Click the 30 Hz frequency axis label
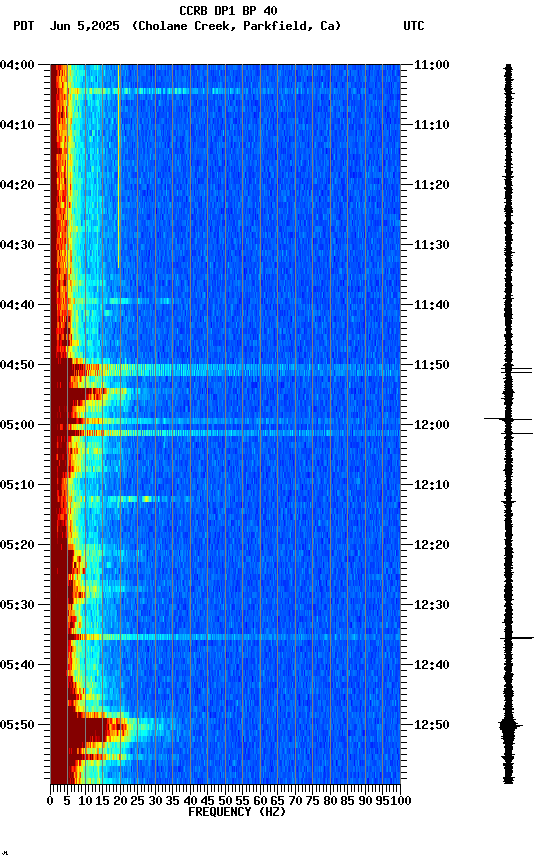Viewport: 552px width, 864px height. coord(155,801)
